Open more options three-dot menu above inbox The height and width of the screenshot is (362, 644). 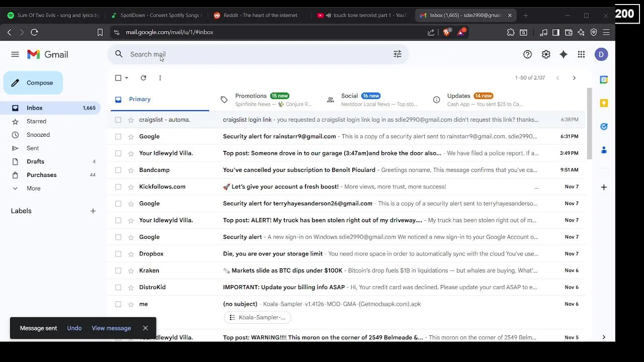[x=160, y=78]
